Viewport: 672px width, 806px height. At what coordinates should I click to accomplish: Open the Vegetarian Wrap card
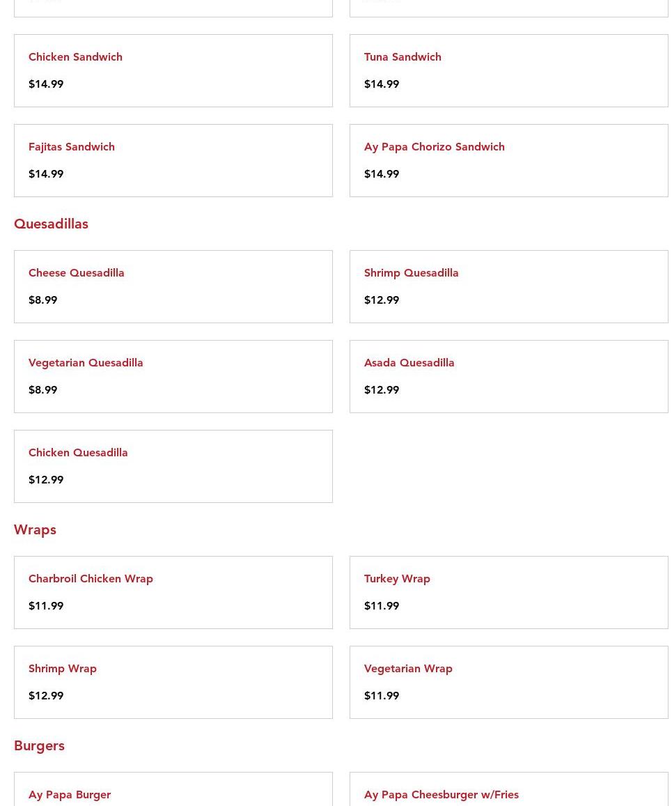pyautogui.click(x=508, y=682)
